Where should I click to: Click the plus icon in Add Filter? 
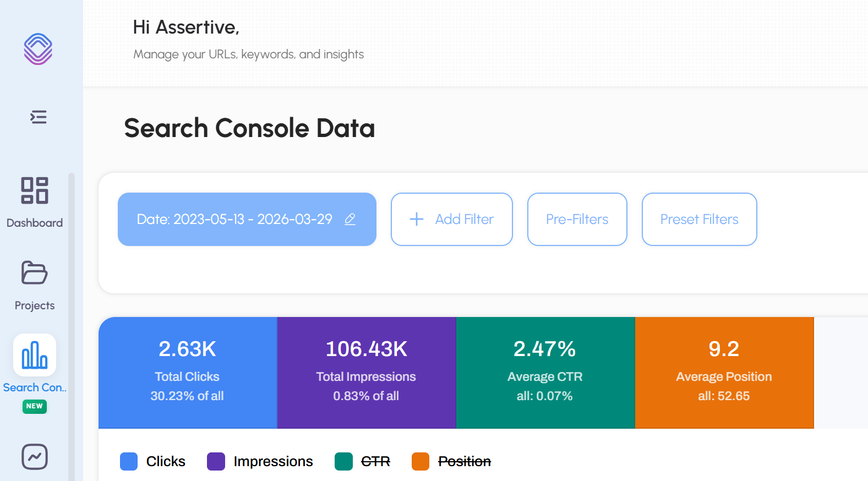(417, 219)
